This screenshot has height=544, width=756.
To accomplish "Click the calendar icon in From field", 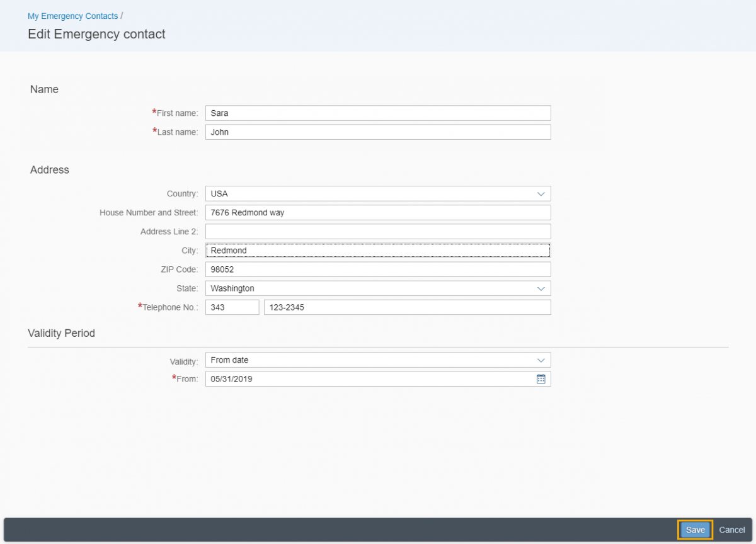I will pyautogui.click(x=541, y=379).
